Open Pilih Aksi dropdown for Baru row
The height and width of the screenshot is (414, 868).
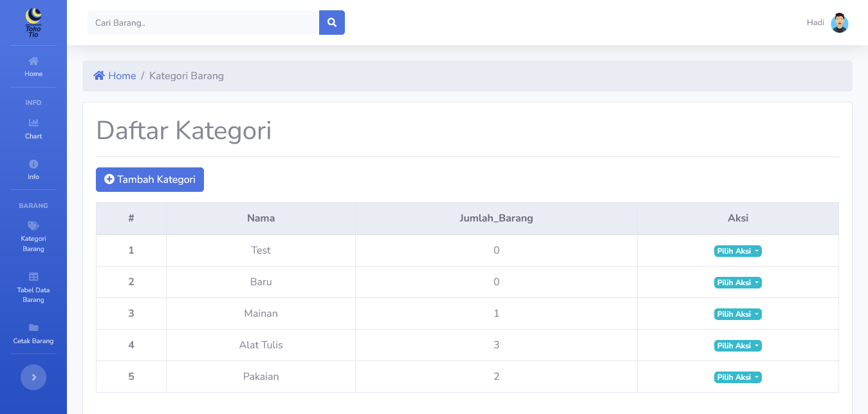[x=737, y=283]
